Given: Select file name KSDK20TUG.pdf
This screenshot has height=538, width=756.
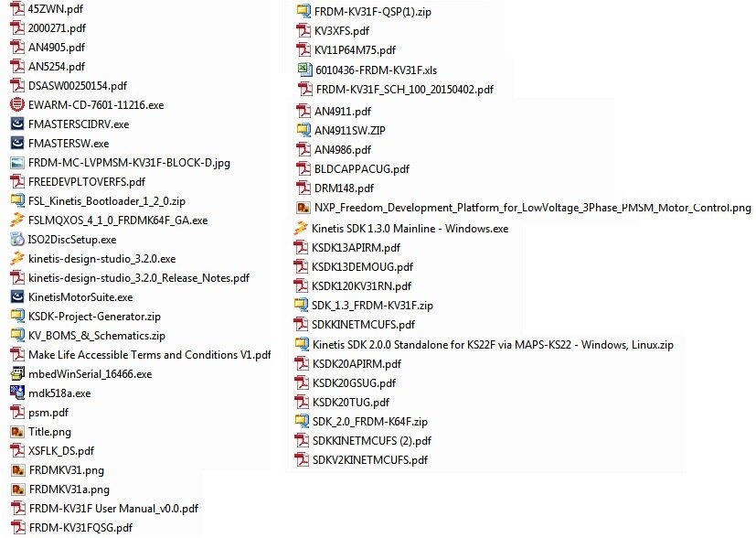Looking at the screenshot, I should (351, 403).
